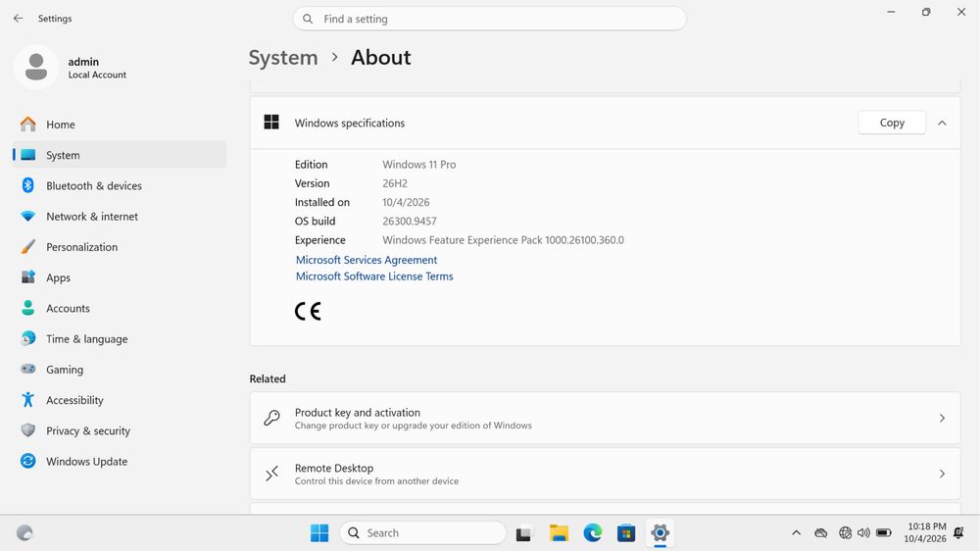
Task: Click the key icon for Product key and activation
Action: [271, 418]
